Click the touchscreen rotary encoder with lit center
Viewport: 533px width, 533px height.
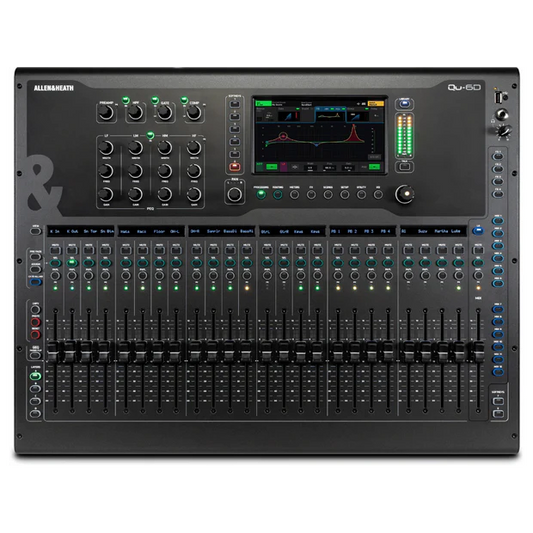pyautogui.click(x=405, y=194)
